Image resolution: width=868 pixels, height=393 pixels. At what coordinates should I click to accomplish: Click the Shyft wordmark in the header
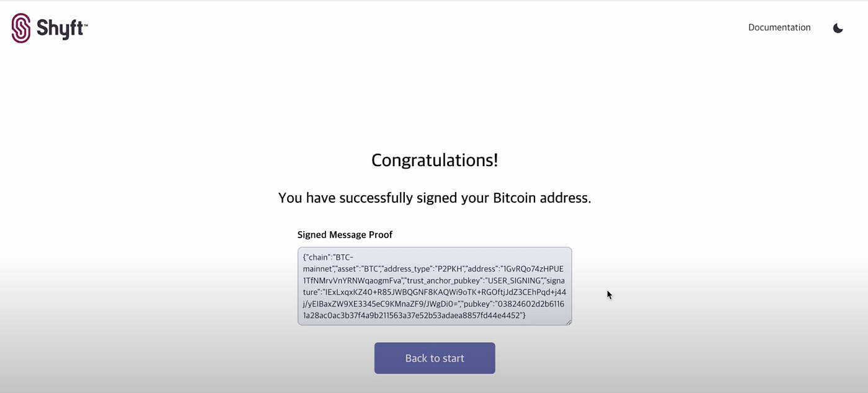click(60, 27)
